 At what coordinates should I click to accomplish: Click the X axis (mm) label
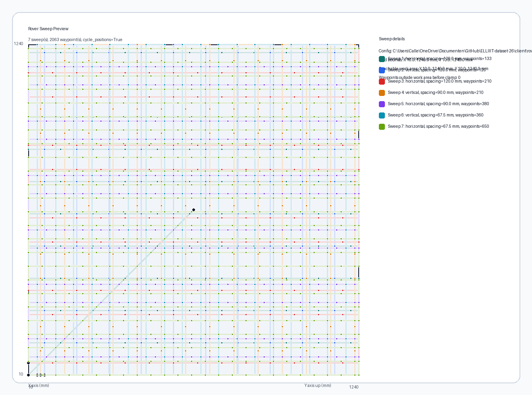tap(39, 385)
